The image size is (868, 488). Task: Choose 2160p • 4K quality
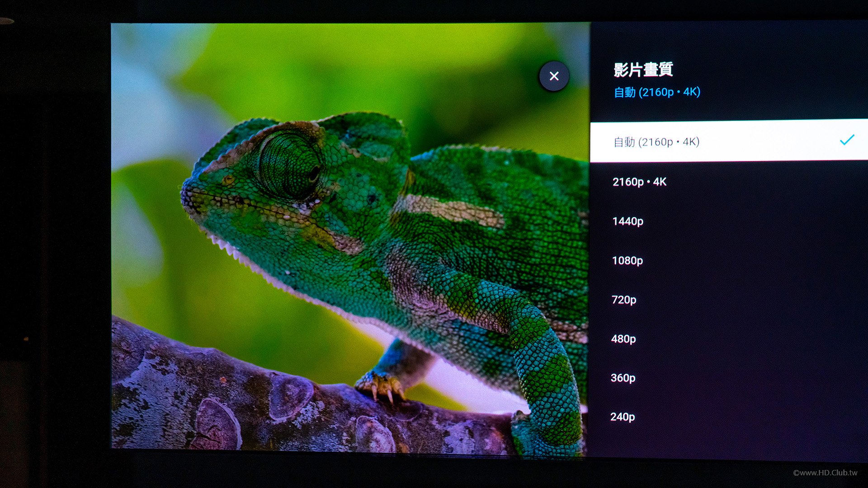(729, 182)
